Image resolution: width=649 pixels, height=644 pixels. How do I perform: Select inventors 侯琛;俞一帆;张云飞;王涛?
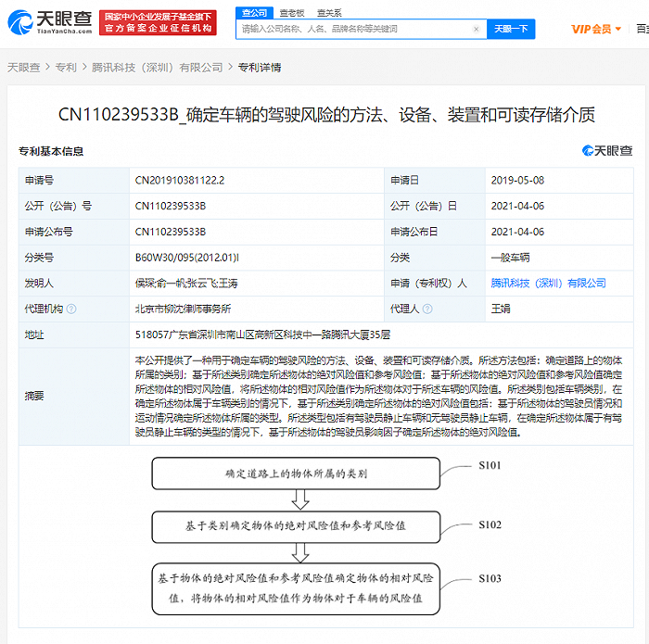tap(186, 284)
